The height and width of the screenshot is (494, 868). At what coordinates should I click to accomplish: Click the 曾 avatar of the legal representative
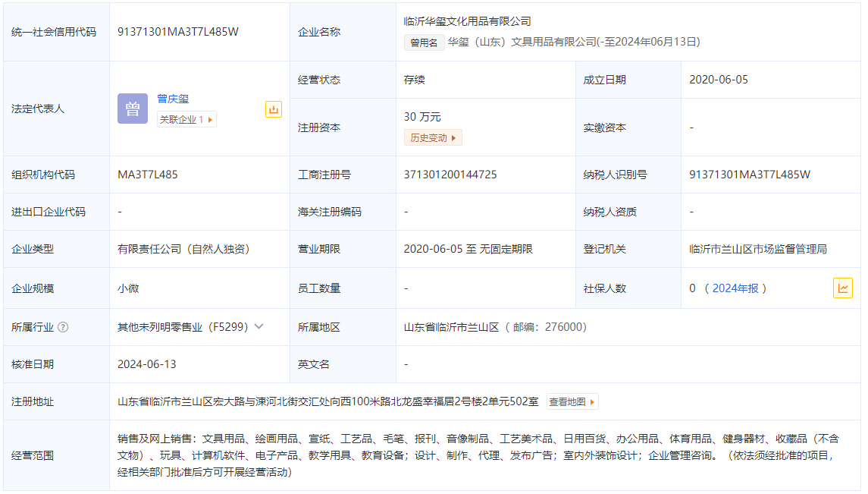(x=133, y=109)
